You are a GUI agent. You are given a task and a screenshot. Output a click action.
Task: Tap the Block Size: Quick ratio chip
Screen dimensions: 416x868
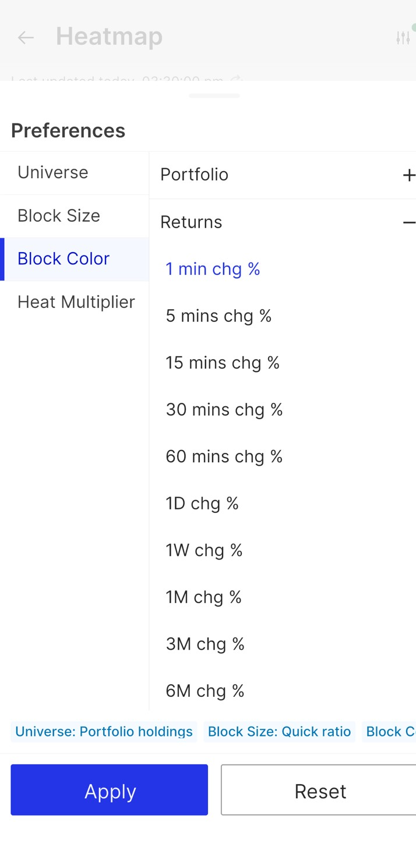(279, 732)
